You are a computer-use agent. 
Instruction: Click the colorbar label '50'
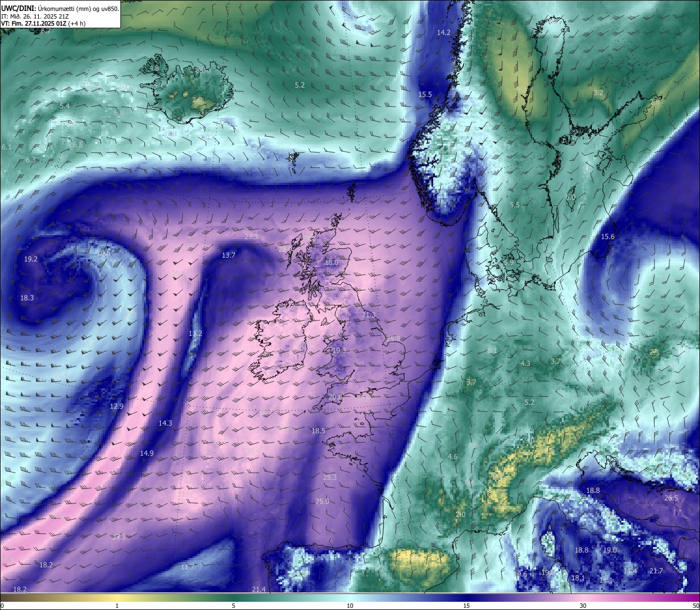(x=696, y=606)
